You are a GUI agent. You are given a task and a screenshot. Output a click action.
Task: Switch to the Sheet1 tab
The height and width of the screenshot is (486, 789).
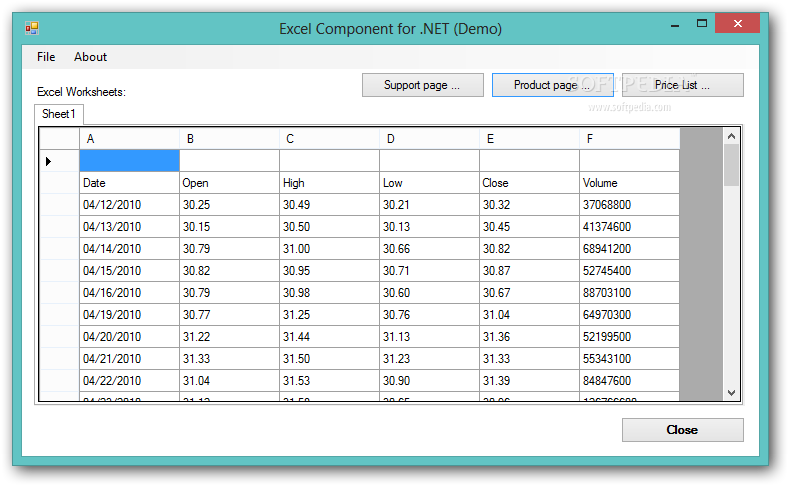coord(59,114)
